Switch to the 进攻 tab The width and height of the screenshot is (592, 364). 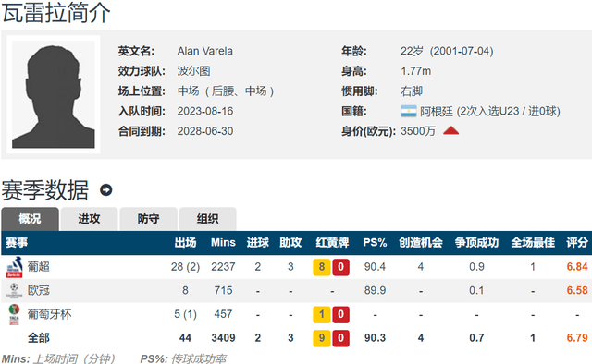[89, 219]
